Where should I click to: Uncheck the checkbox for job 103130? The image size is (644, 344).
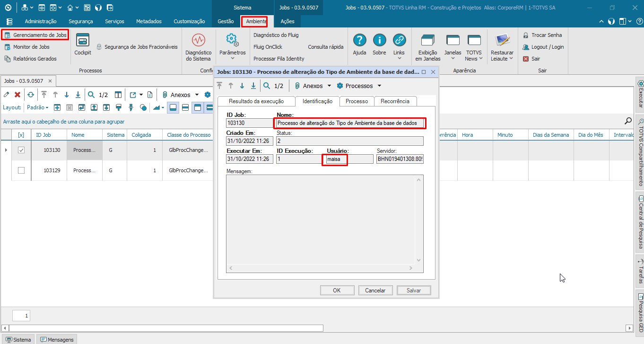(21, 150)
